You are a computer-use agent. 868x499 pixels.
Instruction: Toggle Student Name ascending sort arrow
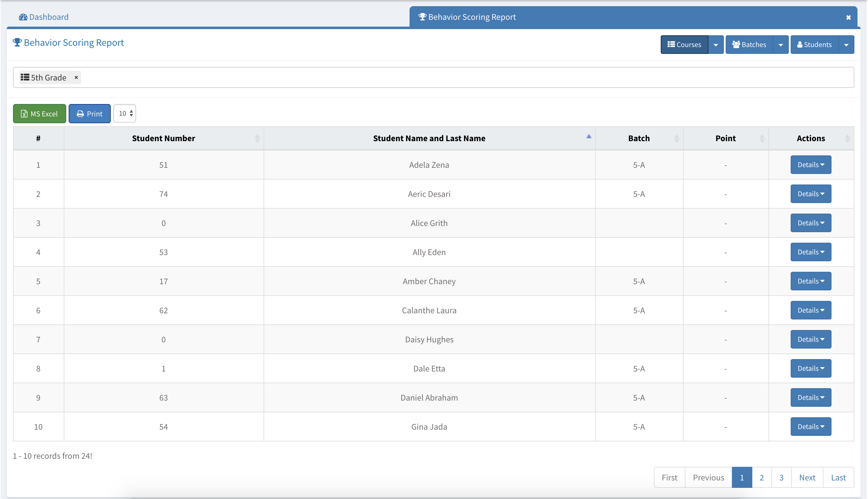[589, 137]
